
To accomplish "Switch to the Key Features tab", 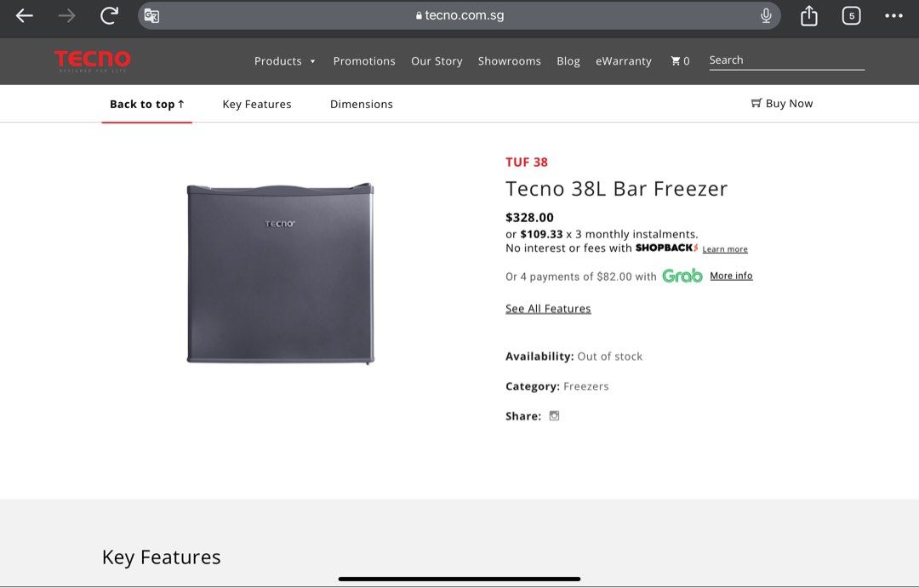I will tap(256, 103).
